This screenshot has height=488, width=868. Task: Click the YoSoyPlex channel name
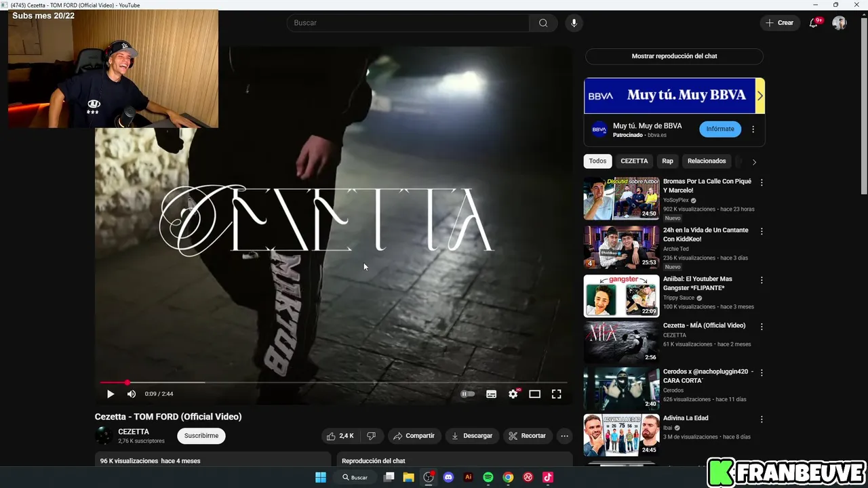pos(676,201)
